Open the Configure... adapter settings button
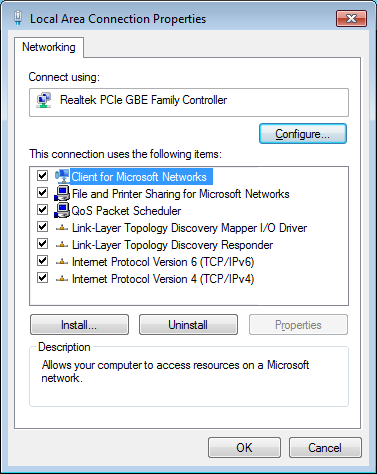 [303, 134]
